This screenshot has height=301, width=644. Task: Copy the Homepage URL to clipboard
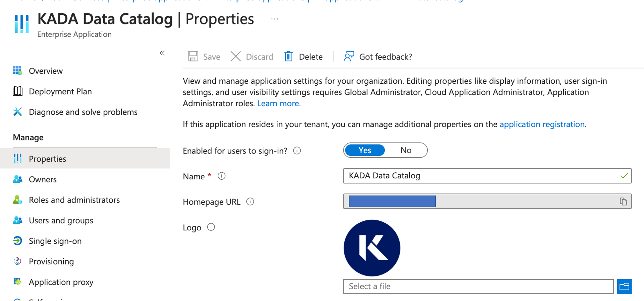click(x=623, y=202)
